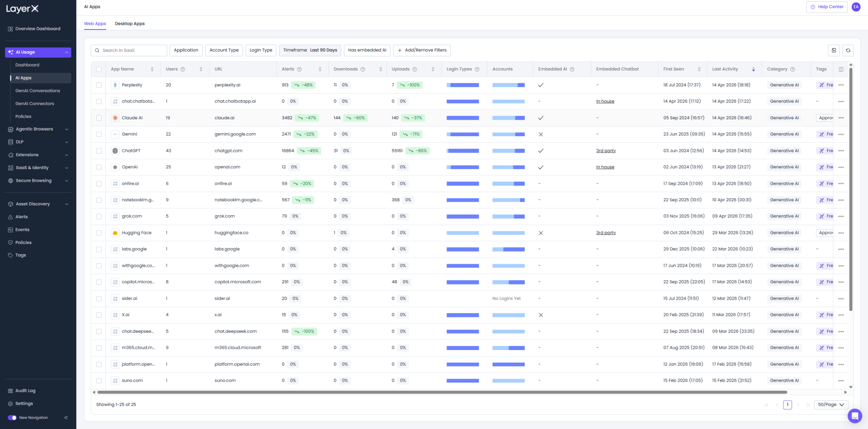Click the Uploads column info icon

click(415, 69)
